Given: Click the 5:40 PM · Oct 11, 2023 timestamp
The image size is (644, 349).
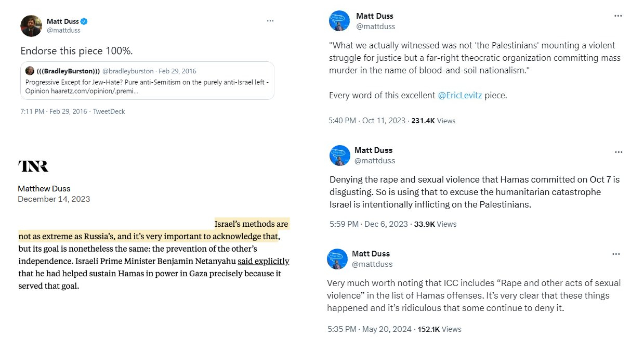Looking at the screenshot, I should [366, 121].
